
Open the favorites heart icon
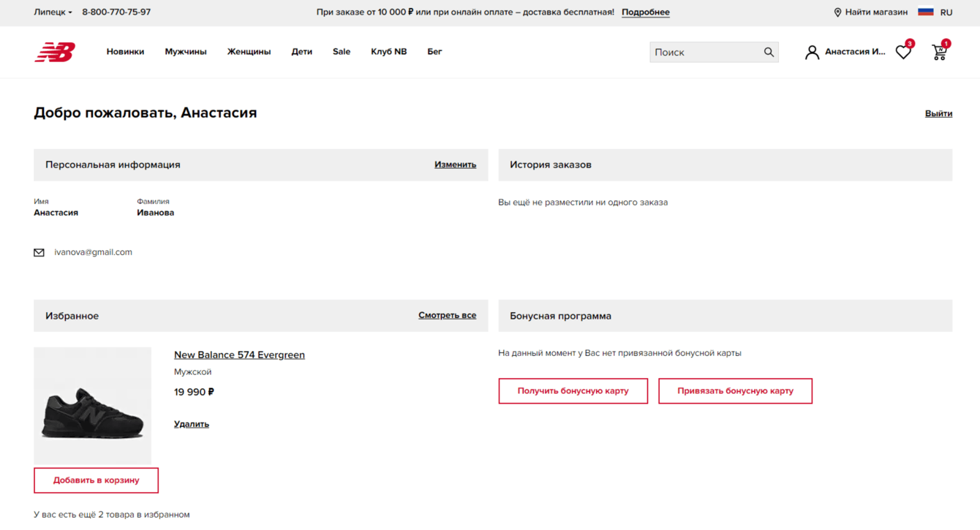[903, 52]
